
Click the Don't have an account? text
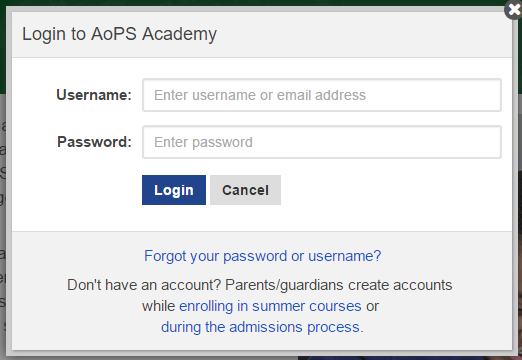coord(144,285)
